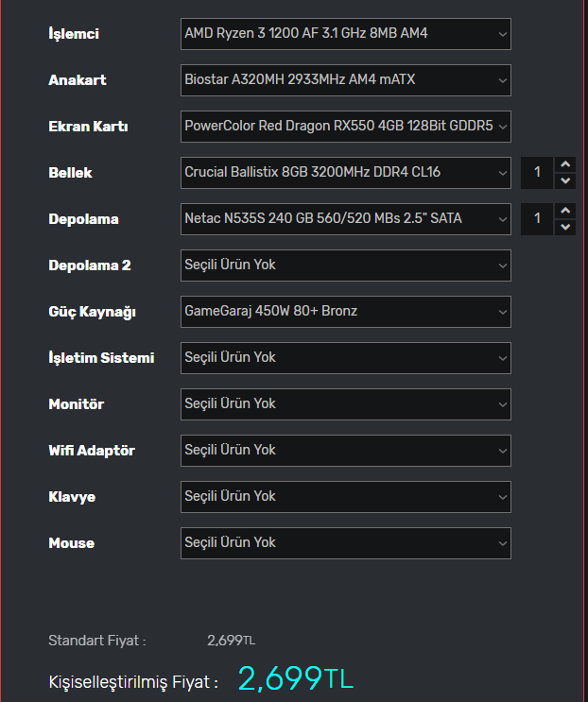Choose an İşletim Sistemi option

click(x=345, y=358)
